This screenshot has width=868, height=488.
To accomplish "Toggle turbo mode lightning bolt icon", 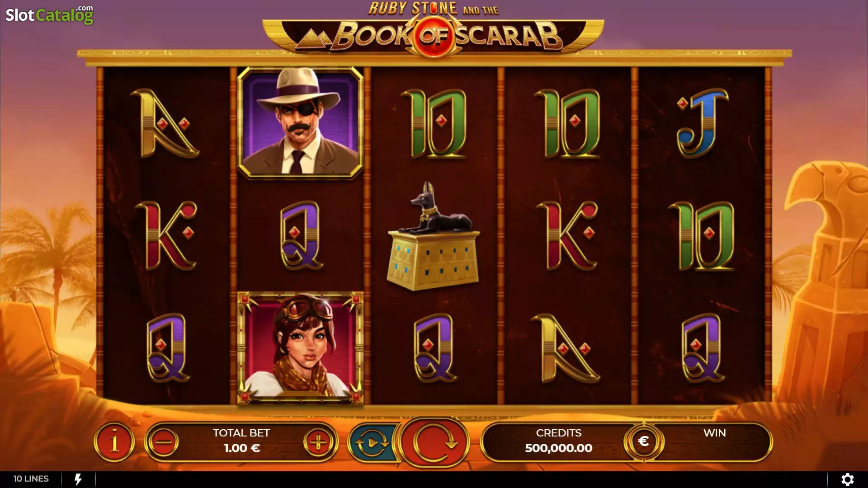I will (78, 479).
